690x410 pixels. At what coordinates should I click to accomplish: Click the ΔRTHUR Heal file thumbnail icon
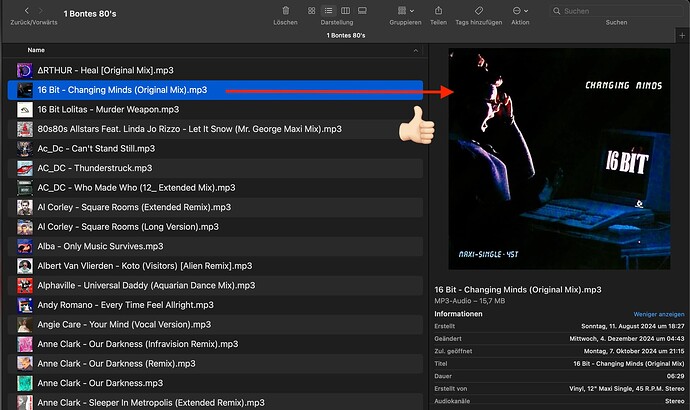pos(25,70)
